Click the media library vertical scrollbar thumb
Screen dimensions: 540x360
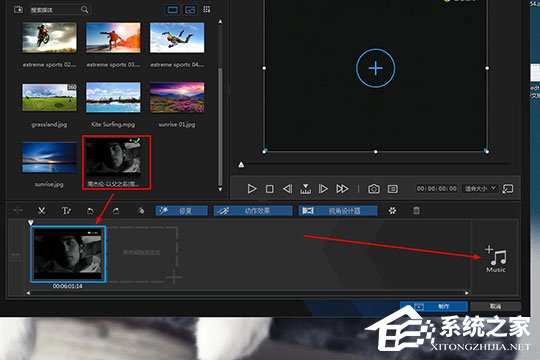pyautogui.click(x=220, y=126)
